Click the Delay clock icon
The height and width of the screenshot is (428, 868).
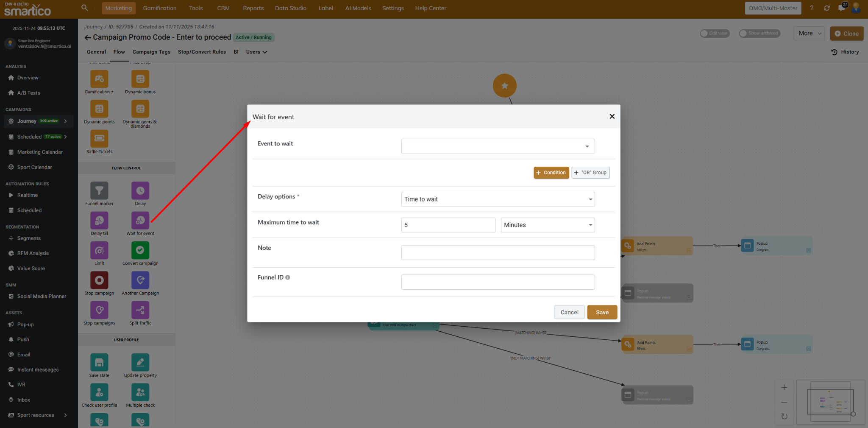tap(140, 191)
